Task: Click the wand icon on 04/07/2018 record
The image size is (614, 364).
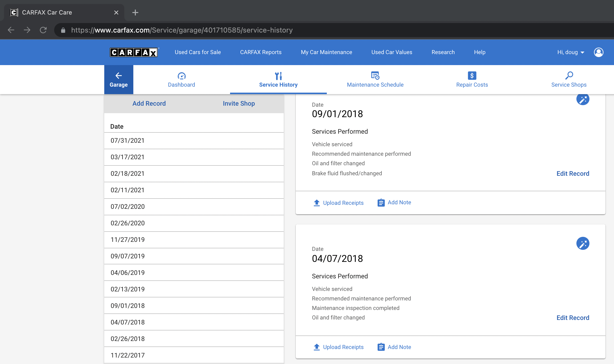Action: point(583,243)
